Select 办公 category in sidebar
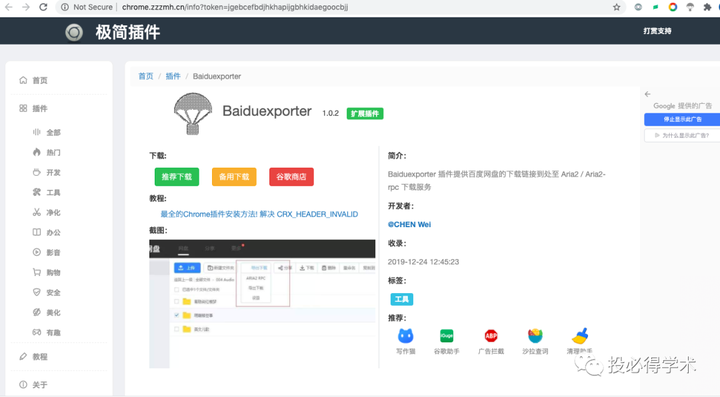Image resolution: width=720 pixels, height=397 pixels. (x=47, y=232)
